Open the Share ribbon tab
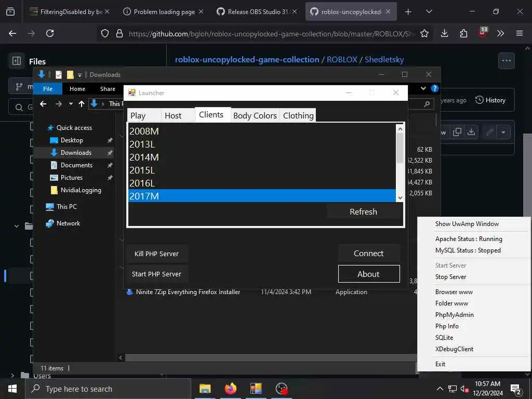532x399 pixels. [x=108, y=89]
